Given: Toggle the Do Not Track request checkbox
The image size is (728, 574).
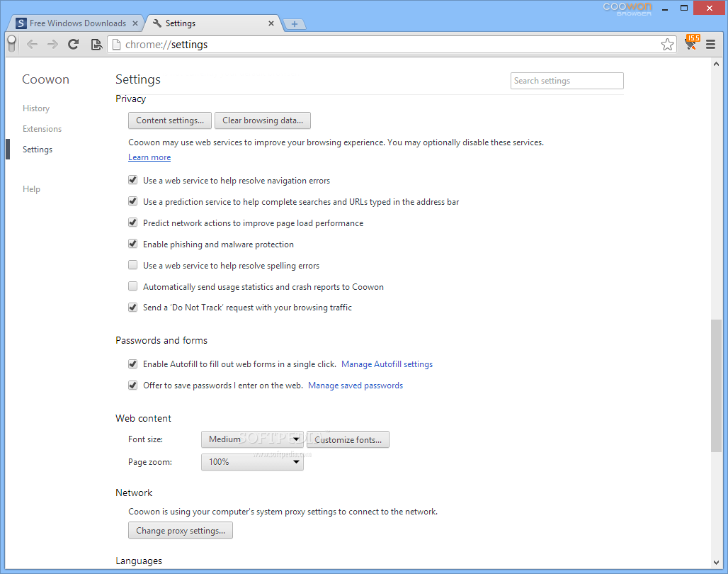Looking at the screenshot, I should pyautogui.click(x=133, y=308).
